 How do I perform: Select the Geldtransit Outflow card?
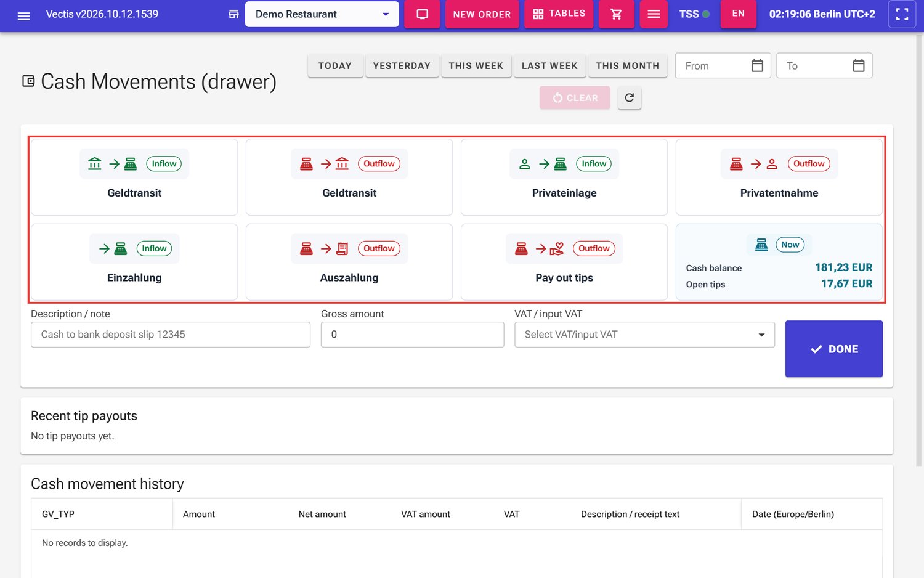[349, 177]
